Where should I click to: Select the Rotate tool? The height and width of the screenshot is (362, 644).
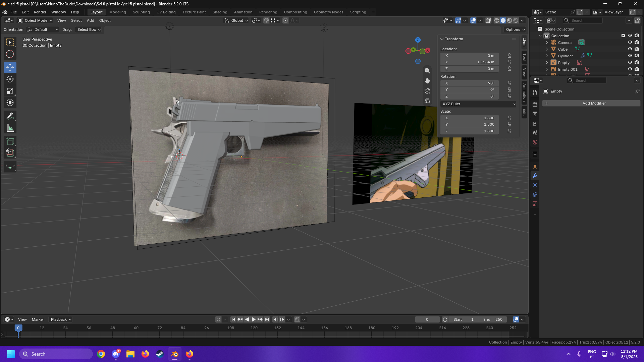click(x=10, y=79)
